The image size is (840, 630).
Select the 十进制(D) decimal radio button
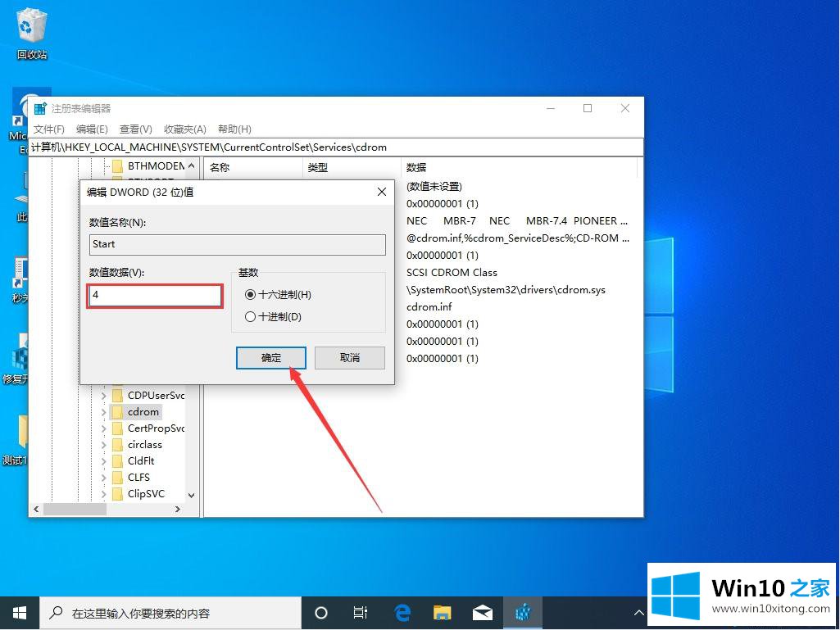(x=251, y=317)
